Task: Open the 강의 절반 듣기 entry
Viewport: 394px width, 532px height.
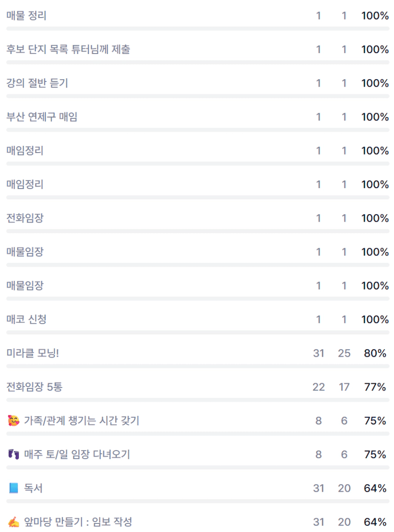Action: (x=37, y=83)
